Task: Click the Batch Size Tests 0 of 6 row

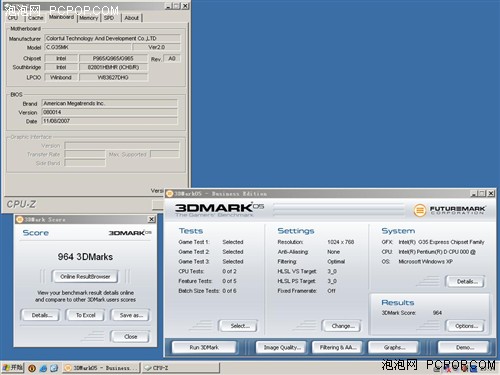Action: tap(207, 291)
